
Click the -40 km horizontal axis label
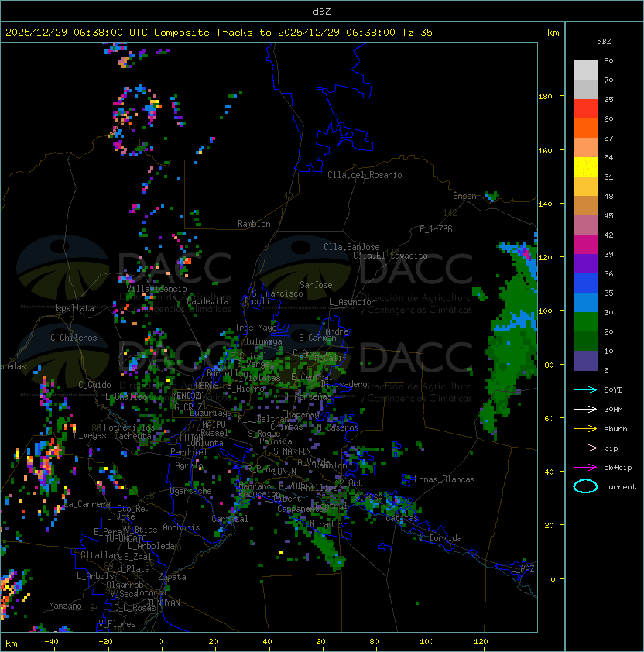[x=52, y=642]
